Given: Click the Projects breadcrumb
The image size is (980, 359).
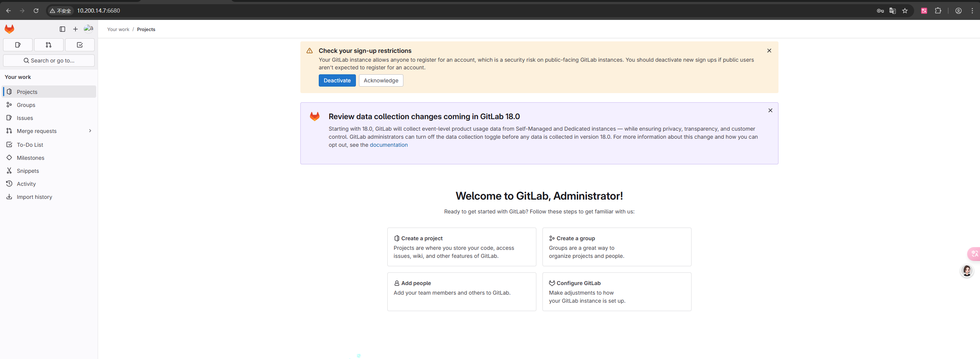Looking at the screenshot, I should pos(146,30).
